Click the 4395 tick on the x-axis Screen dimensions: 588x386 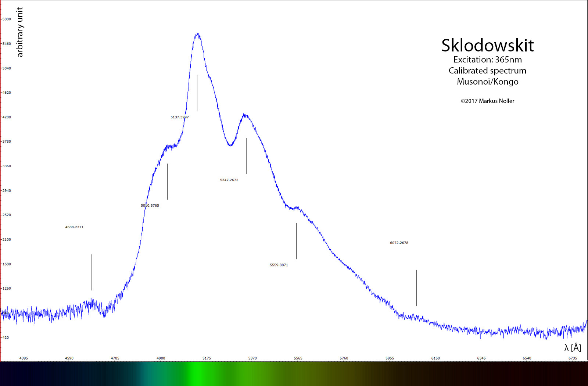[x=24, y=358]
